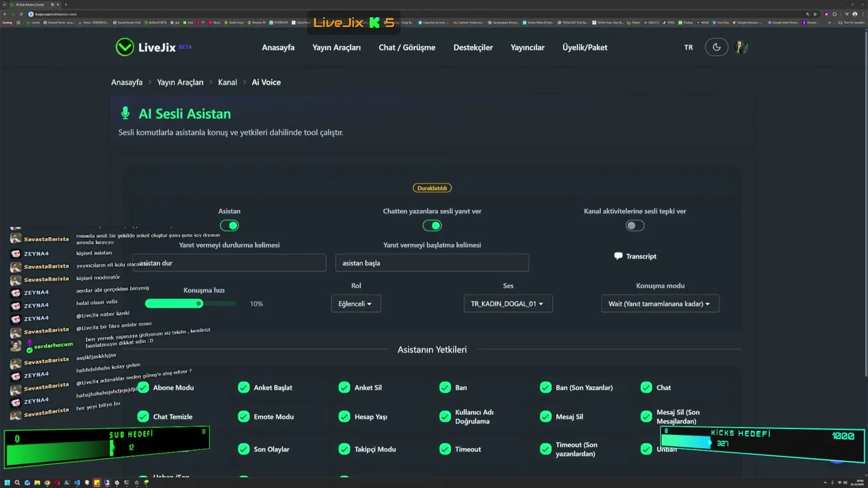Uncheck the Ban permission

point(445,387)
